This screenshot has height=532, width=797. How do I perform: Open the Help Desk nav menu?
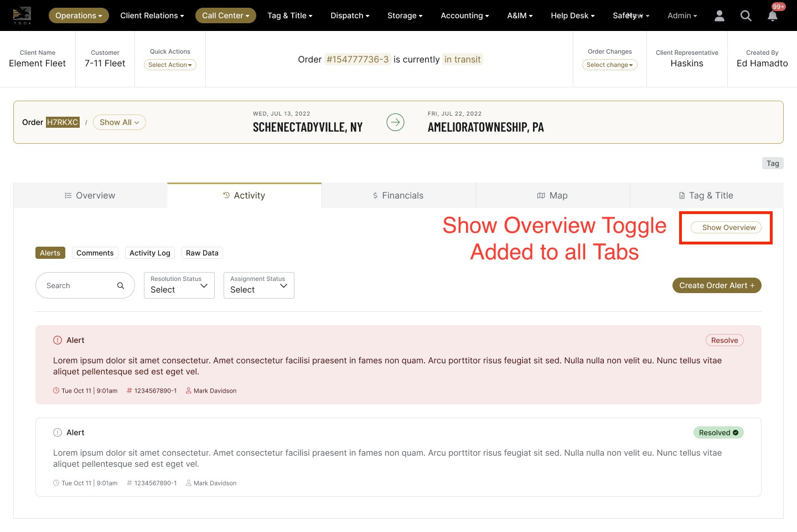[573, 15]
